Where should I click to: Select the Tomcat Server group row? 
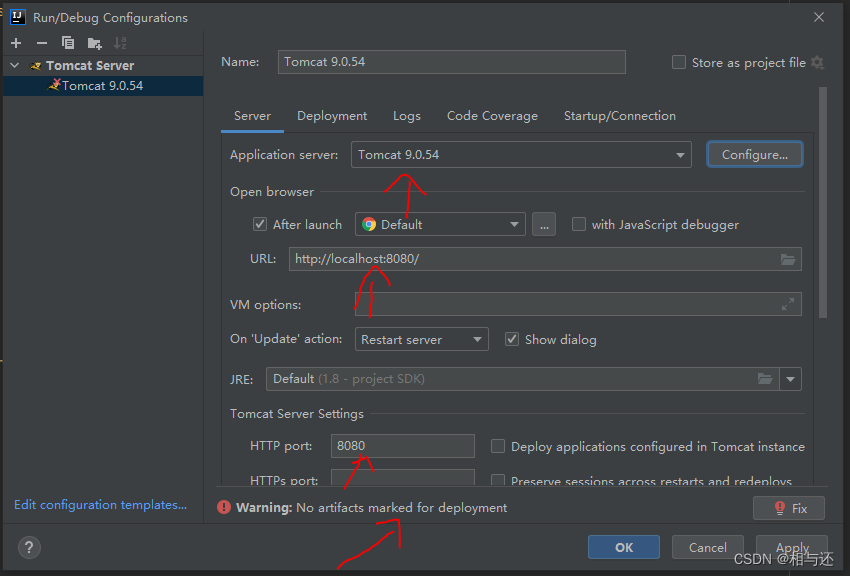[103, 66]
